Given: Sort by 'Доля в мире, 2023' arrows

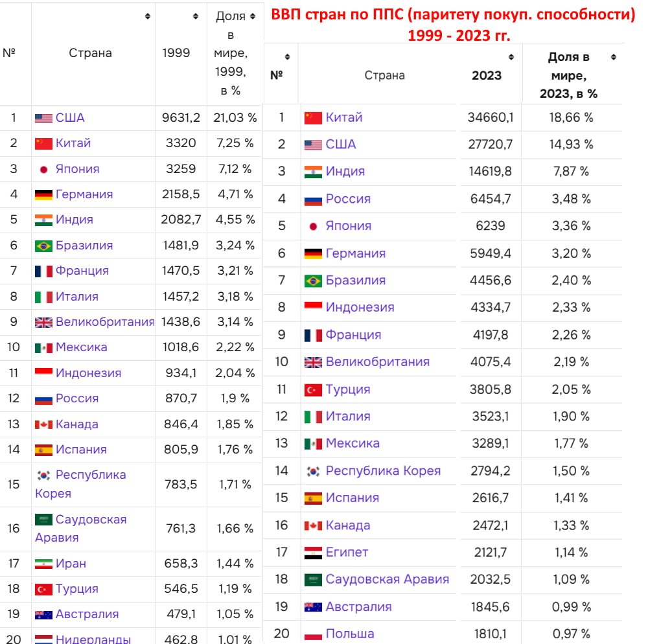Looking at the screenshot, I should point(613,58).
